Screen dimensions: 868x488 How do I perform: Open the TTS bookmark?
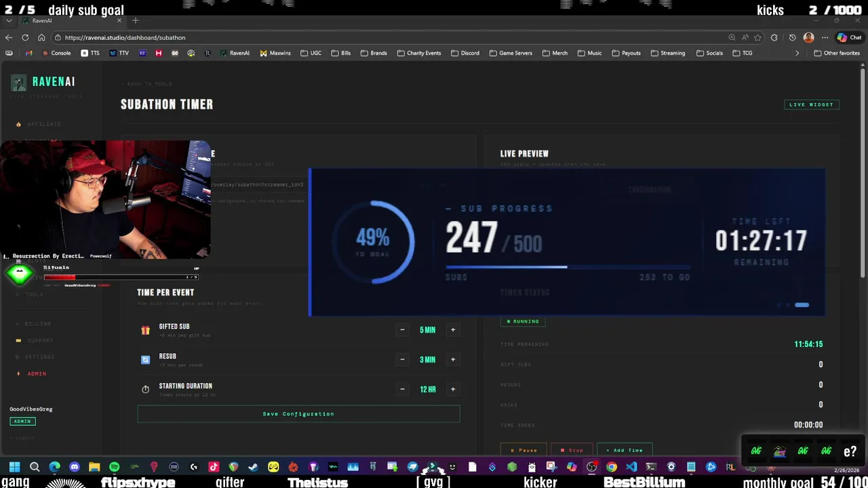(90, 53)
